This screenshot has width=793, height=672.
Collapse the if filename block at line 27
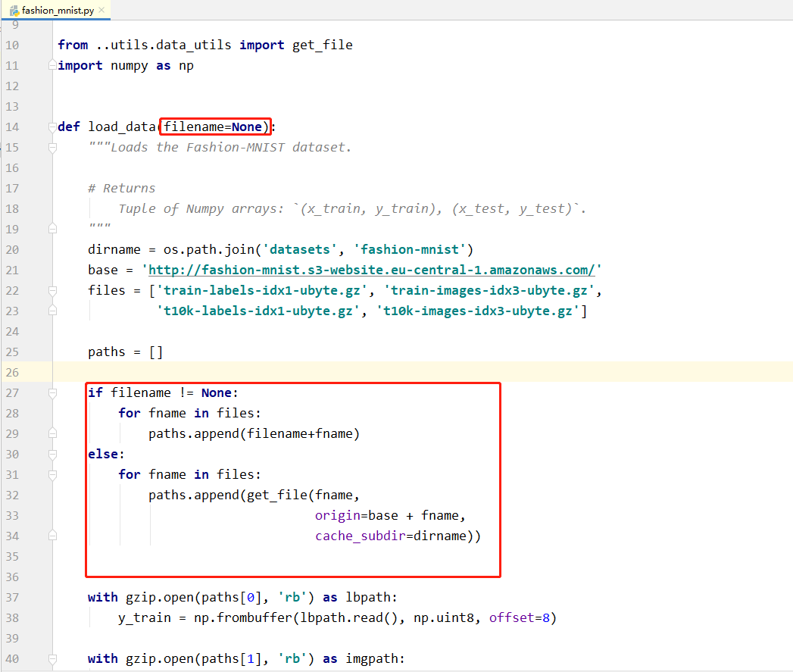52,392
